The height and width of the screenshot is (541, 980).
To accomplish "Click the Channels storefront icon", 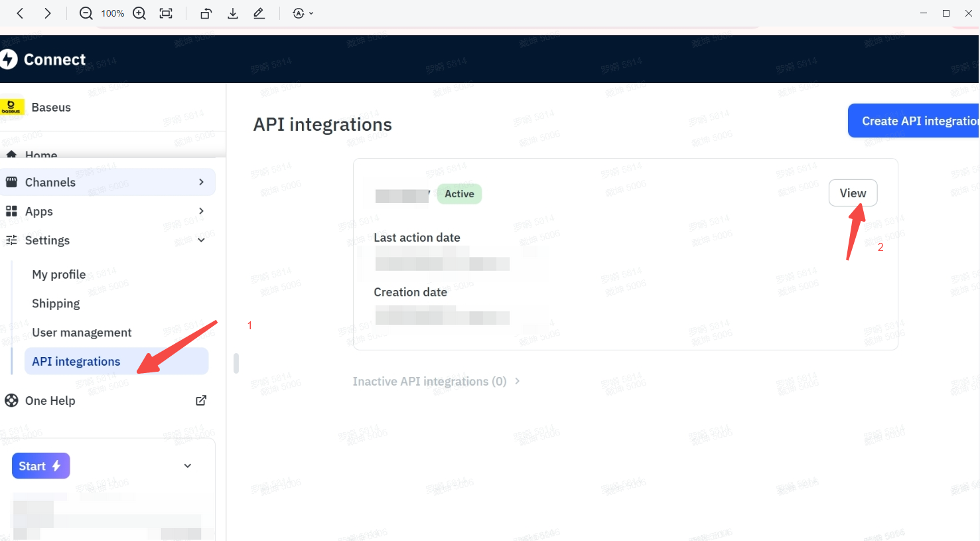I will [11, 182].
